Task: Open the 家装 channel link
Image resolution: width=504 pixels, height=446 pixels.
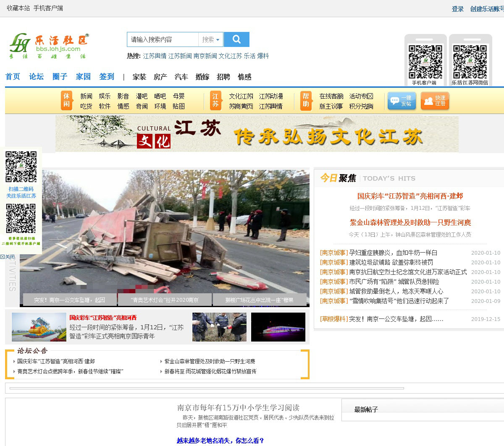Action: [139, 77]
